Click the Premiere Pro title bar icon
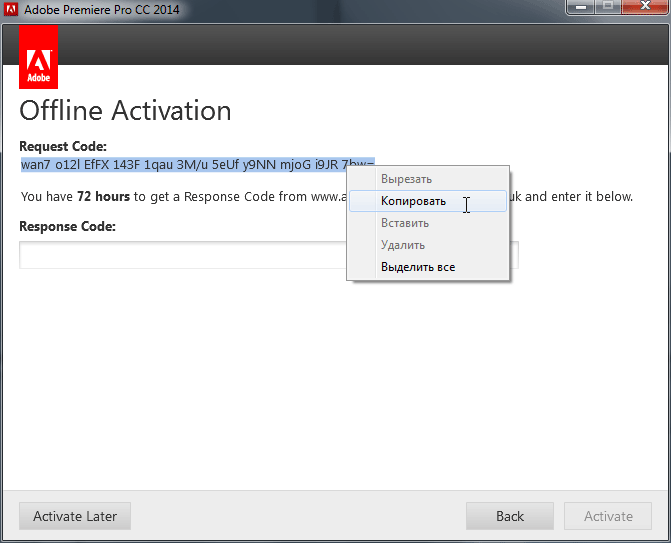Image resolution: width=671 pixels, height=543 pixels. point(11,9)
